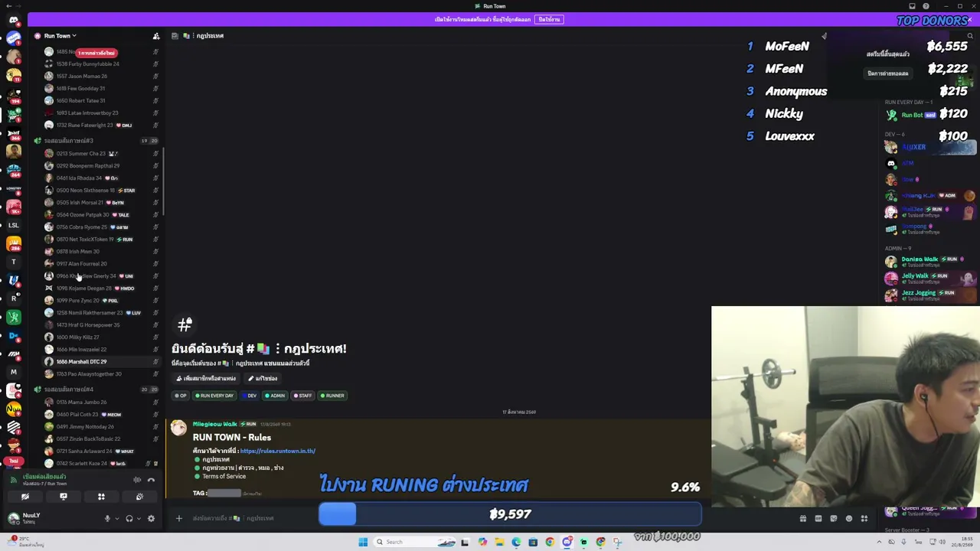Click the donation goal progress bar
The image size is (980, 551).
point(510,514)
